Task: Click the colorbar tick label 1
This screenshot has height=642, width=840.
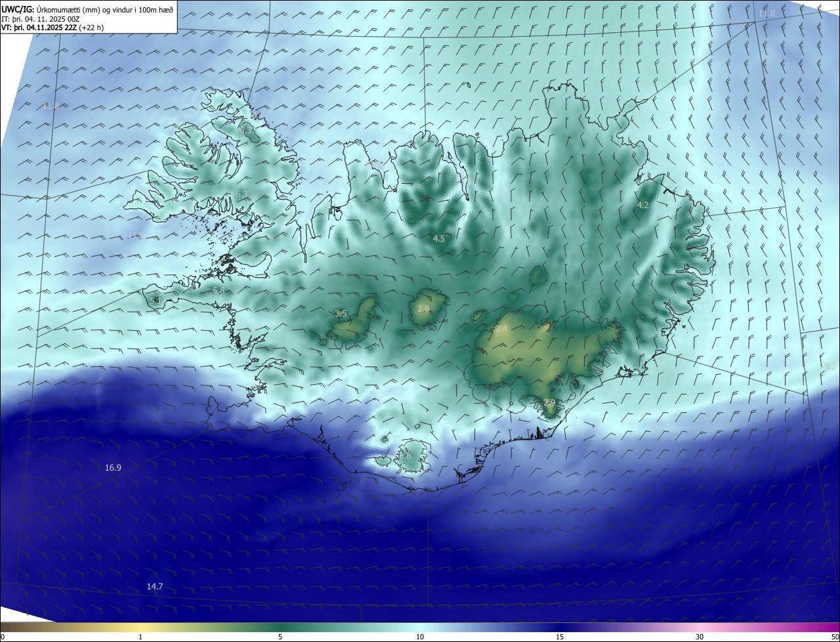Action: click(x=140, y=637)
